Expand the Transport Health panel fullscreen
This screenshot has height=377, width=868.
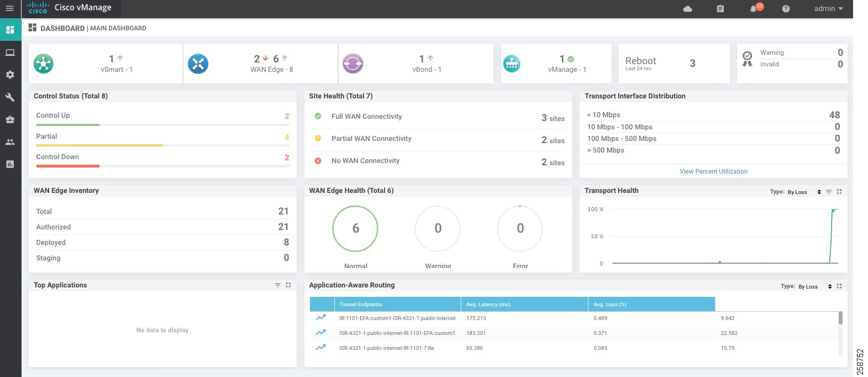[x=839, y=192]
